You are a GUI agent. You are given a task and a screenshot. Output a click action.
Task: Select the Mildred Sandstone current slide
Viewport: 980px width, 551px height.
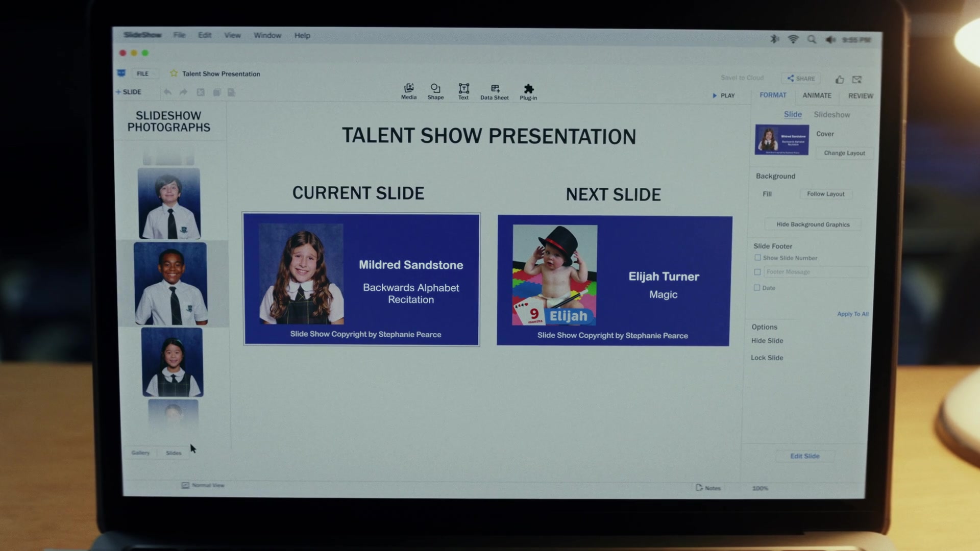[361, 279]
